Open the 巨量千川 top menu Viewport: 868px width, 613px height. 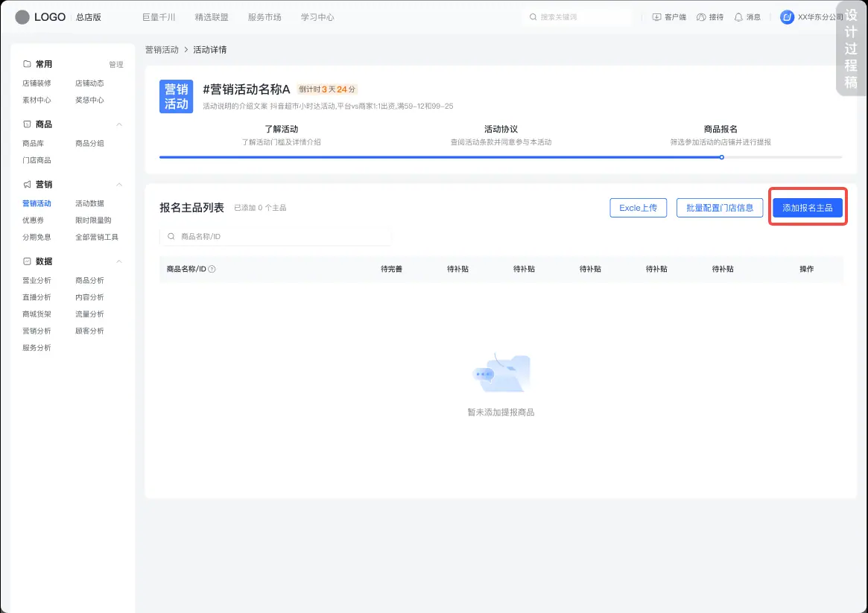pos(159,17)
